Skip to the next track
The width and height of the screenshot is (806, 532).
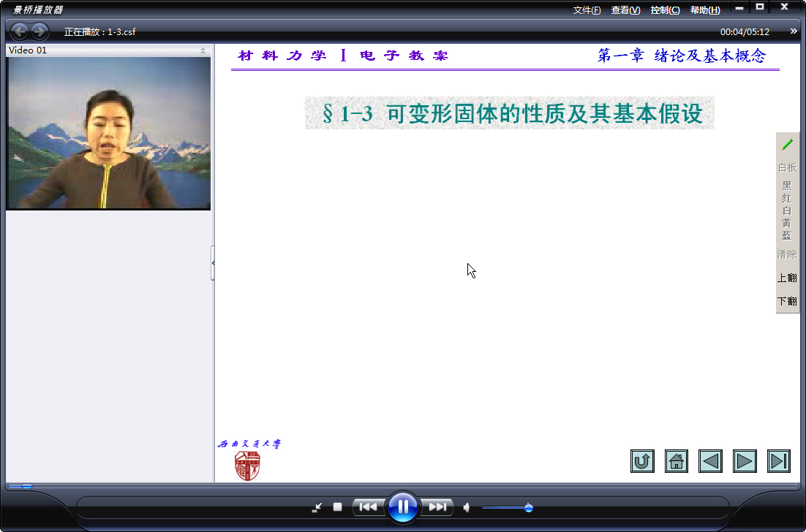coord(437,507)
